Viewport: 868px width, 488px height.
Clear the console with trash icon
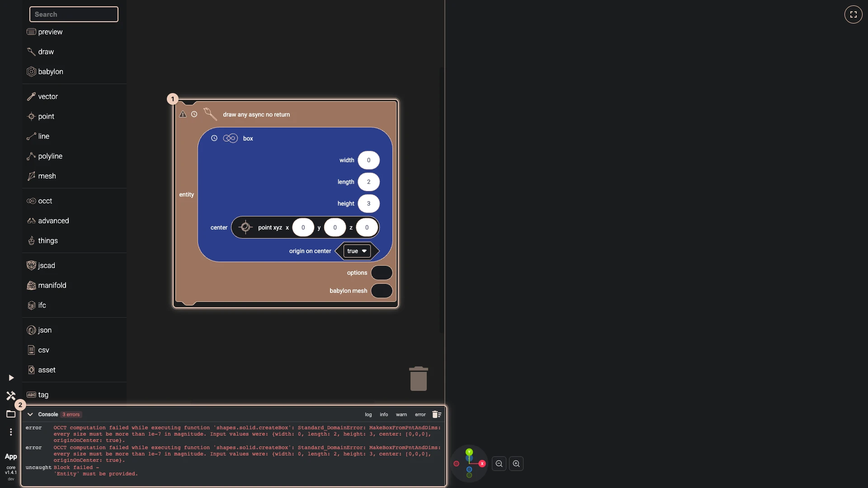pos(436,414)
